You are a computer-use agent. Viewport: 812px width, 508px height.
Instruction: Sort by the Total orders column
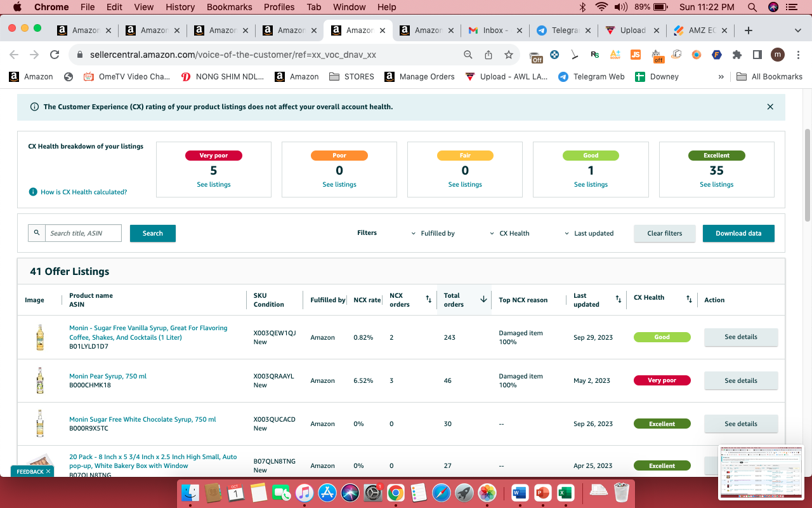(483, 299)
